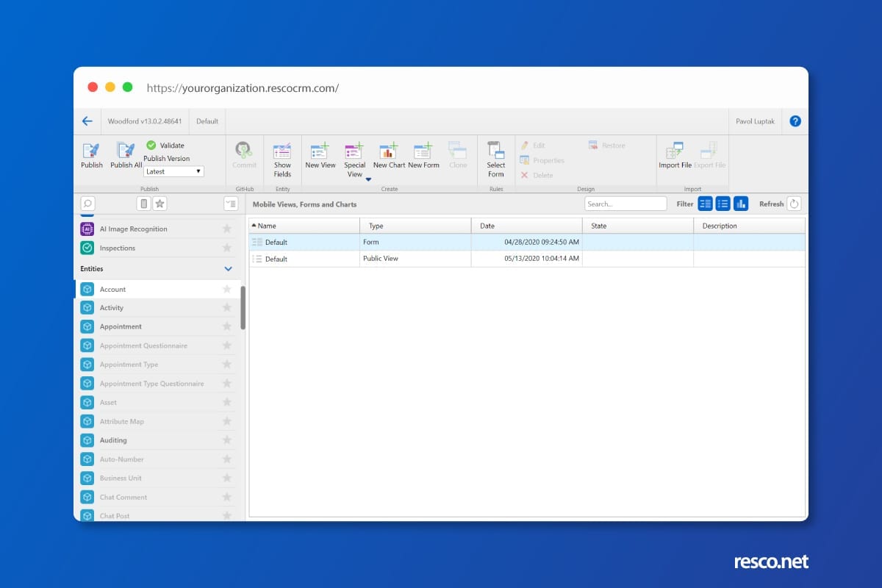Screen dimensions: 882x588
Task: Click the Default Public View list icon
Action: click(x=257, y=259)
